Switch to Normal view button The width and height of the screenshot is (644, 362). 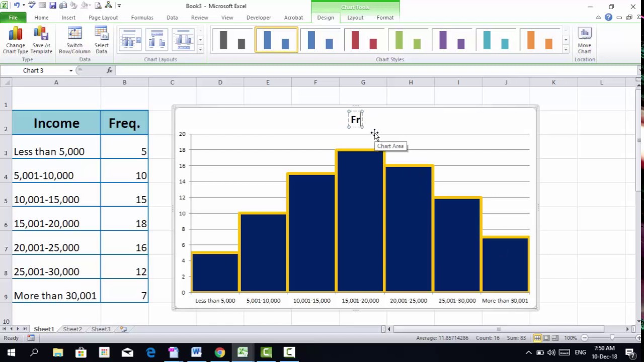tap(537, 338)
